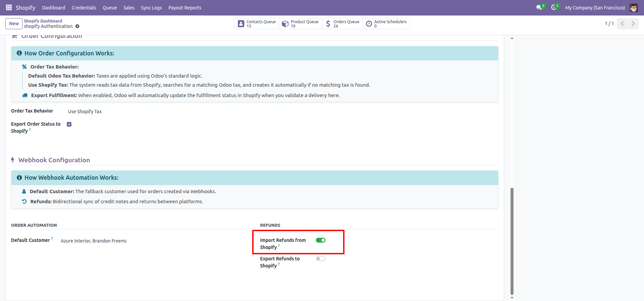Open the activities clock icon with badge 2

pyautogui.click(x=554, y=7)
